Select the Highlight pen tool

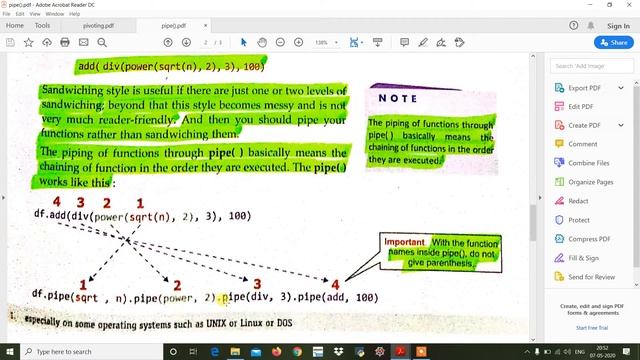(423, 42)
